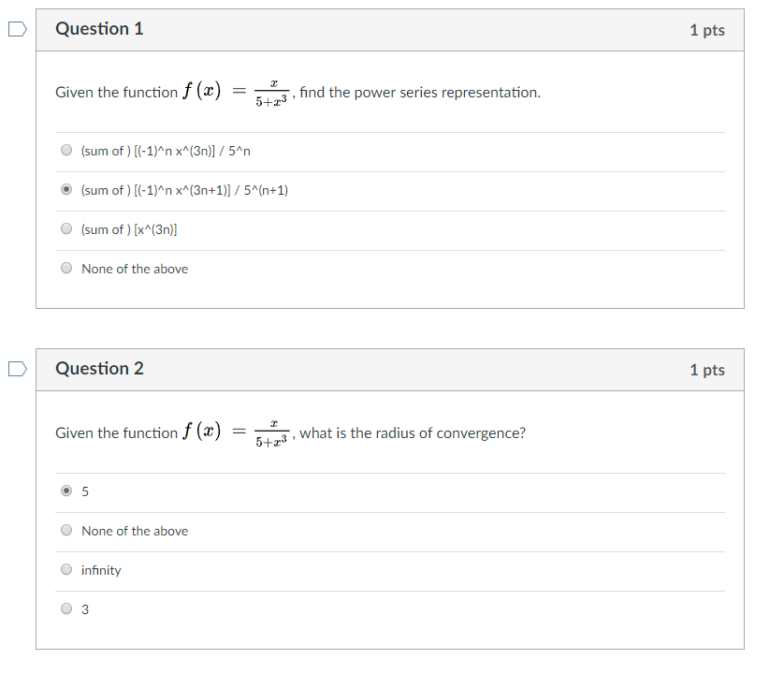
Task: Click the text 'find the power series representation'
Action: (x=420, y=93)
